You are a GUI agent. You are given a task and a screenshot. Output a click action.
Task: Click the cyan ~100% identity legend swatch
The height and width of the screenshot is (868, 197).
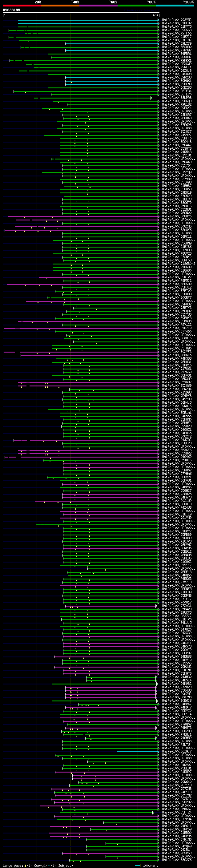point(175,6)
